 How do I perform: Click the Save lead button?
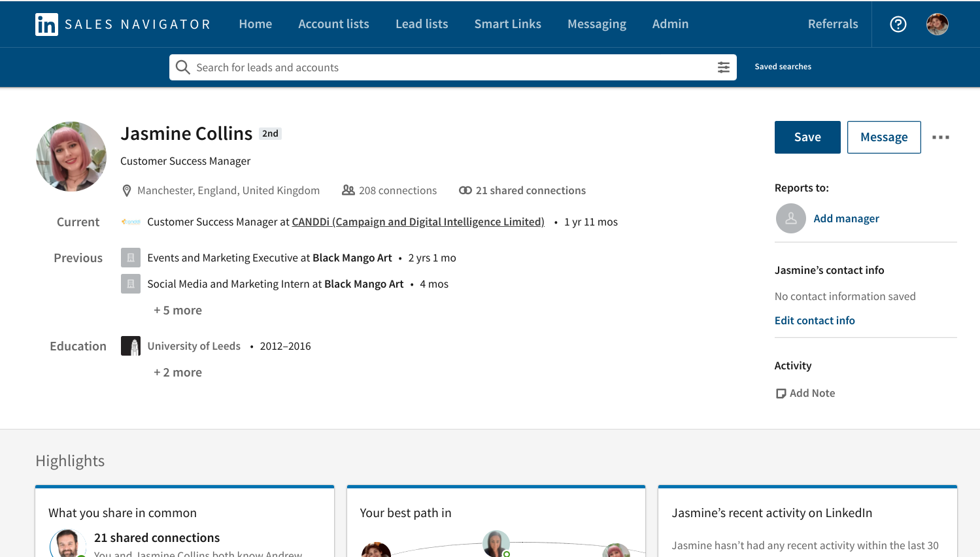click(x=807, y=137)
